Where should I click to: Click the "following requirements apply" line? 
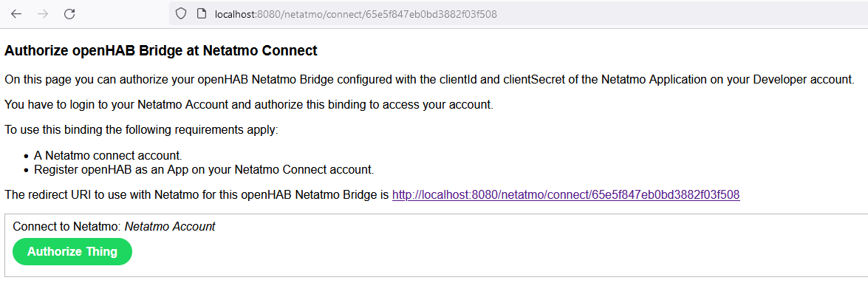[x=142, y=130]
